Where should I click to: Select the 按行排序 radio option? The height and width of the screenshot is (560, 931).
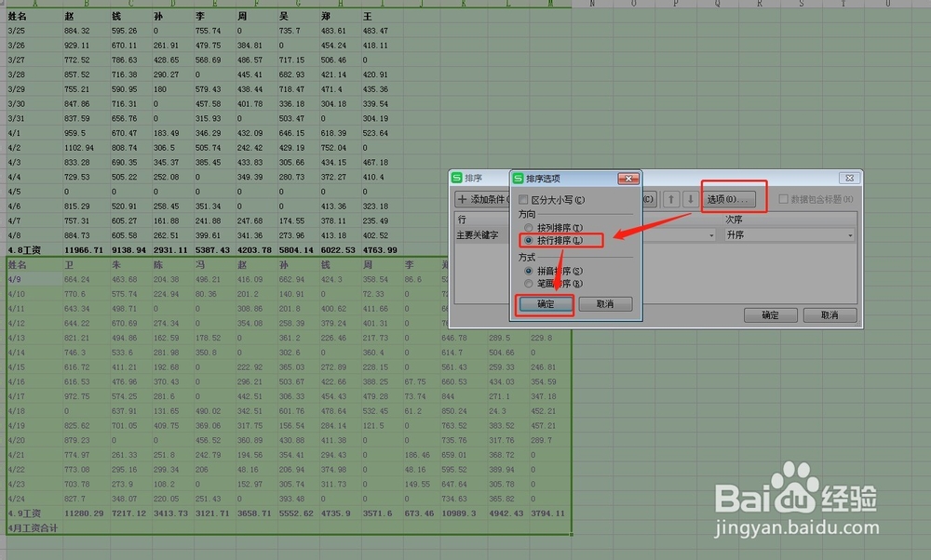pyautogui.click(x=529, y=240)
